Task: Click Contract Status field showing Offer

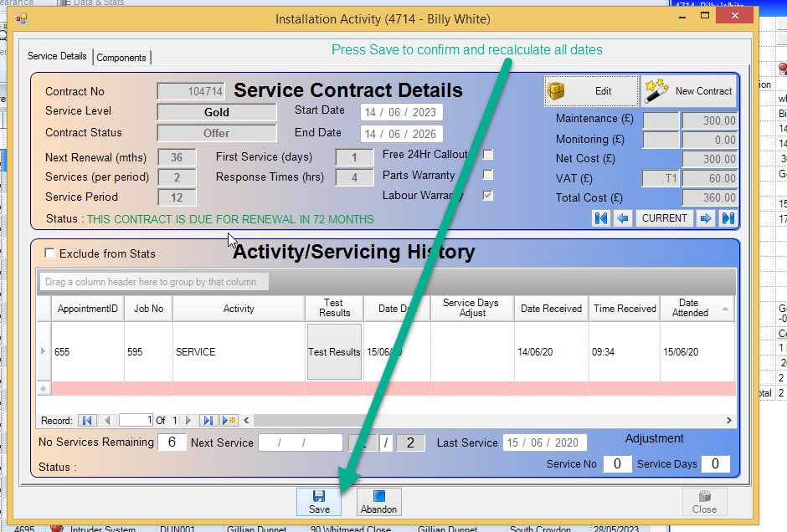Action: pos(216,133)
